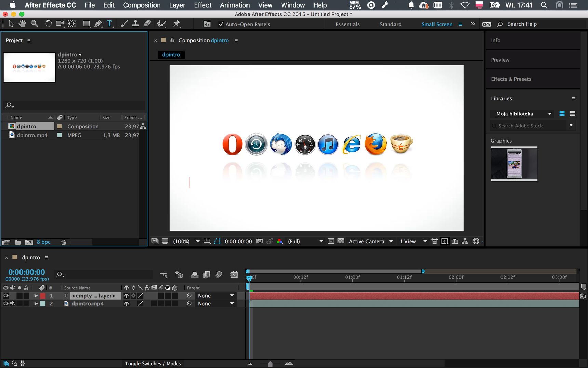Viewport: 588px width, 368px height.
Task: Open the Composition menu
Action: (142, 5)
